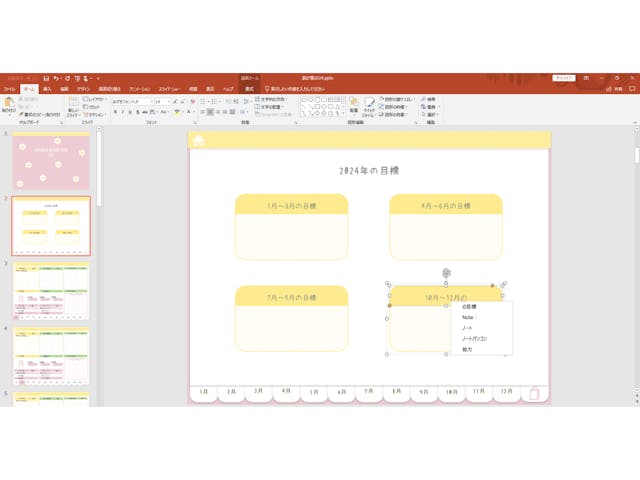
Task: Select ノートパソコン from the IME suggestion list
Action: tap(474, 338)
